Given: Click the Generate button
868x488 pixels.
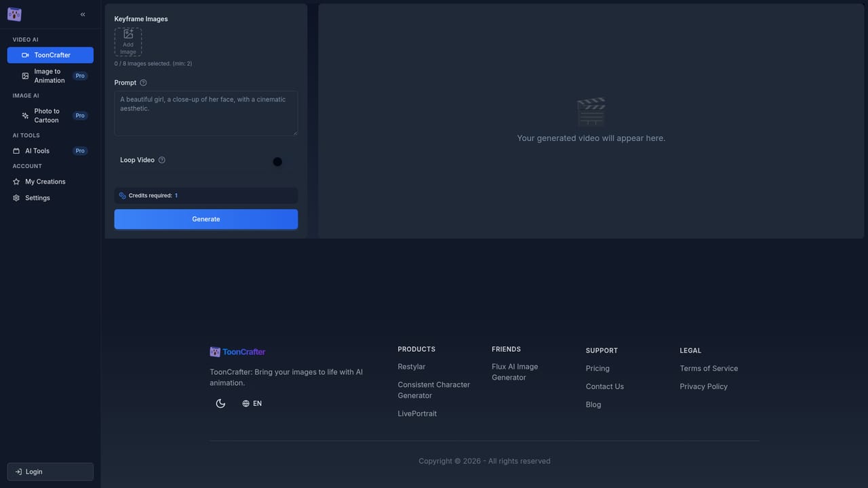Looking at the screenshot, I should [206, 219].
